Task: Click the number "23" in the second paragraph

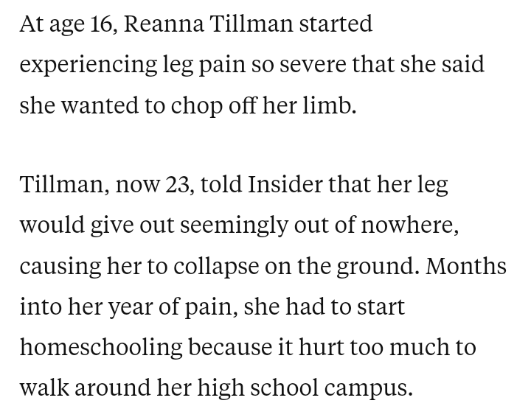Action: coord(178,185)
